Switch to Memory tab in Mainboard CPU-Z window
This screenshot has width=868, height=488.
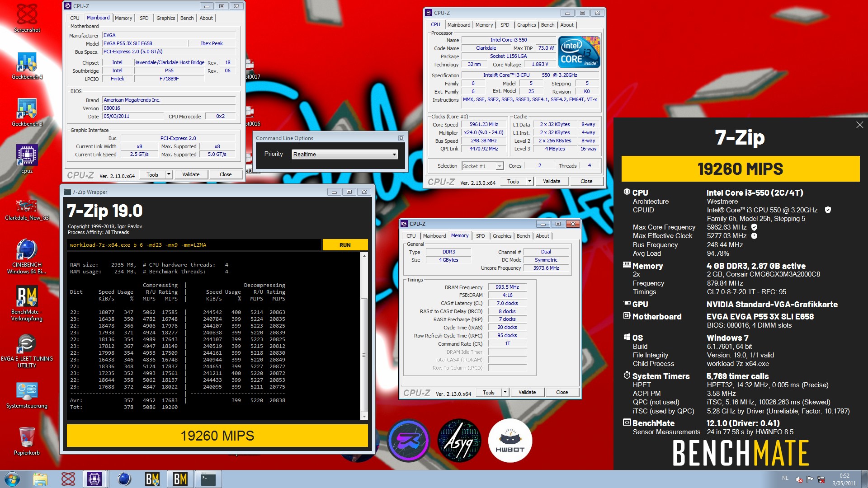[x=123, y=18]
